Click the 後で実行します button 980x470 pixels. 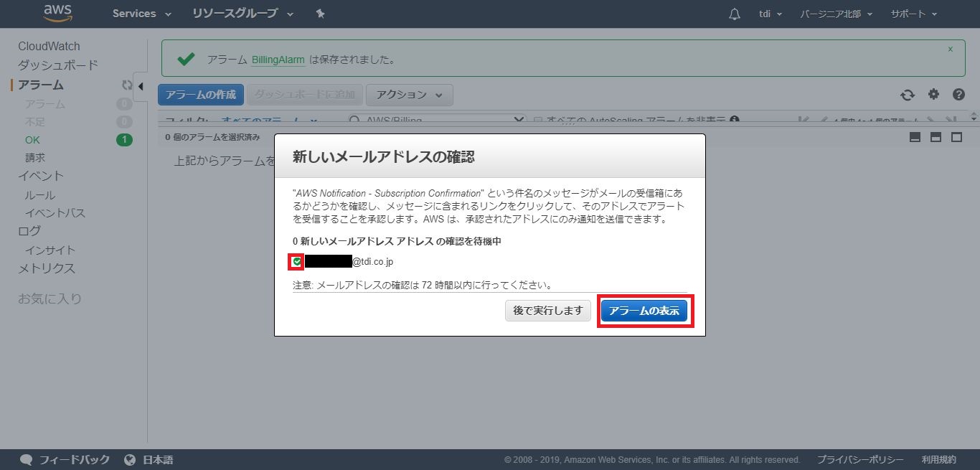click(548, 311)
